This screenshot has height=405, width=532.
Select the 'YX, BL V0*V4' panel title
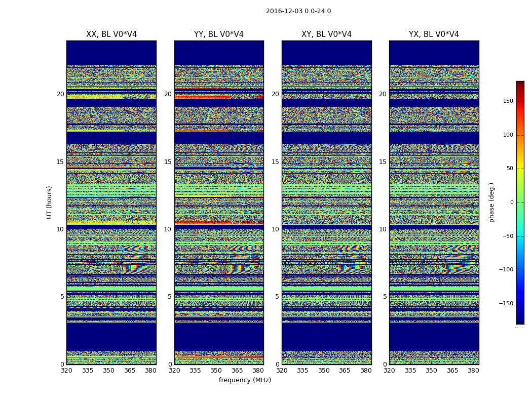coord(434,34)
